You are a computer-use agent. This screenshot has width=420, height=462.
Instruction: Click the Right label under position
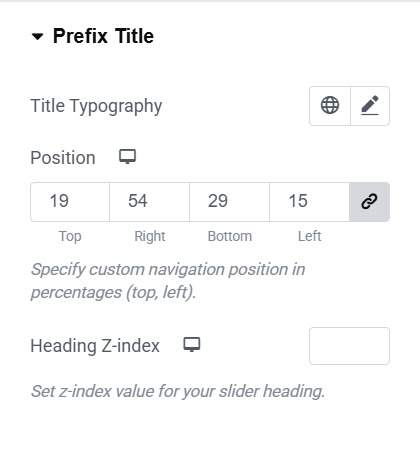150,236
